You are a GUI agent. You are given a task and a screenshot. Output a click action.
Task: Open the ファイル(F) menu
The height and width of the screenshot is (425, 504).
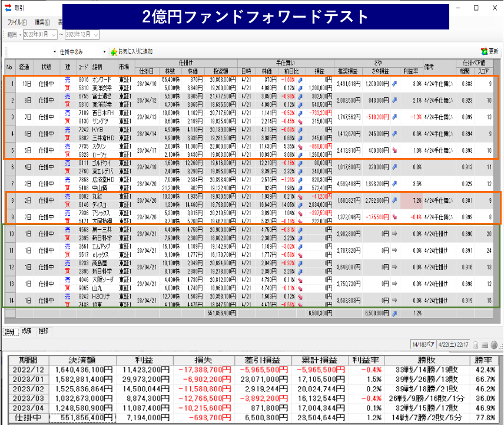tap(18, 22)
